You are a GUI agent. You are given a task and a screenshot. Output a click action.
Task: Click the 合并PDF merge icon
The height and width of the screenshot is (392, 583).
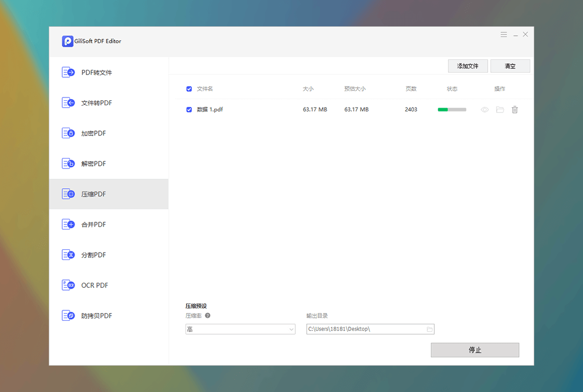click(68, 225)
